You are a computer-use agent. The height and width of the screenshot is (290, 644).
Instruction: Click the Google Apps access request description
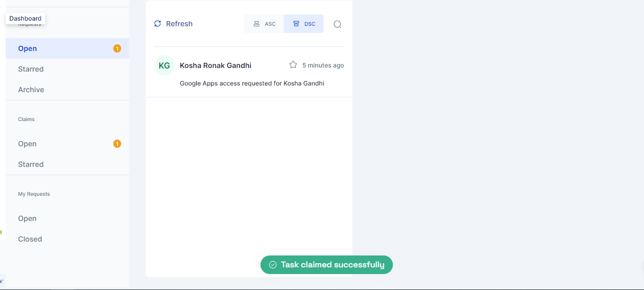tap(252, 83)
